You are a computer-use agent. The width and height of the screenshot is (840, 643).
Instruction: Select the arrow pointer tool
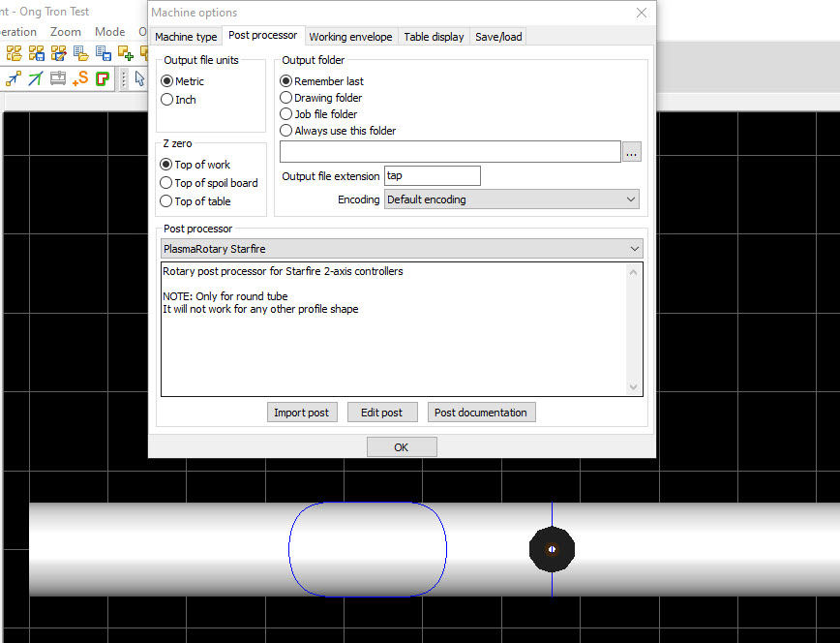138,78
